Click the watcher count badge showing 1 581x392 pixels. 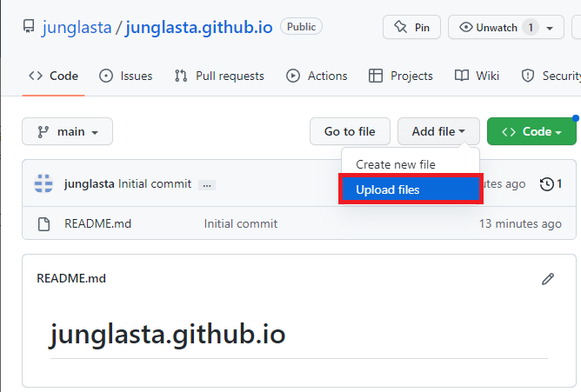(531, 28)
